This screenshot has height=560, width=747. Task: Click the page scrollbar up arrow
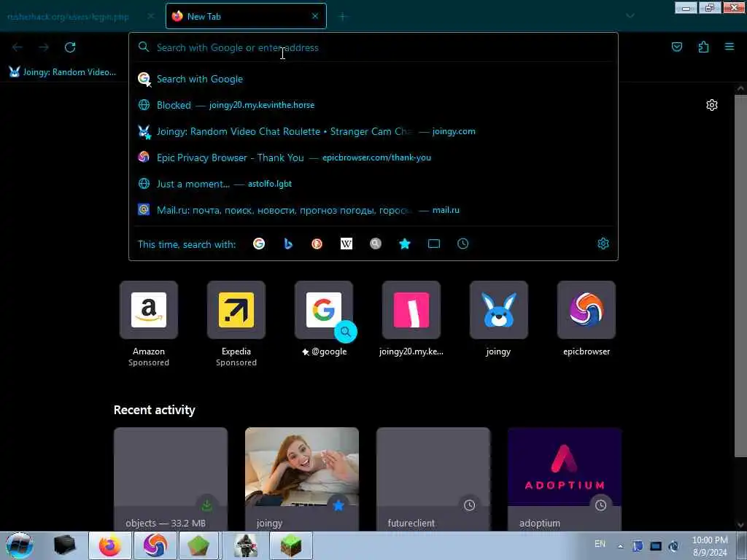740,88
